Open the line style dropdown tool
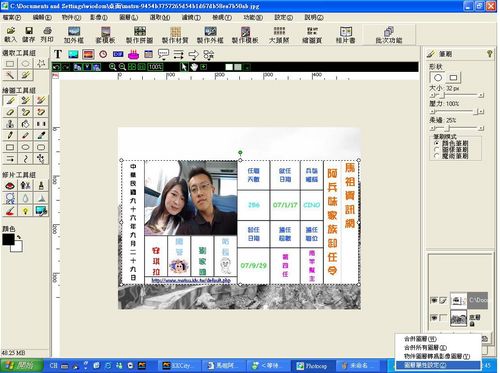 point(178,54)
